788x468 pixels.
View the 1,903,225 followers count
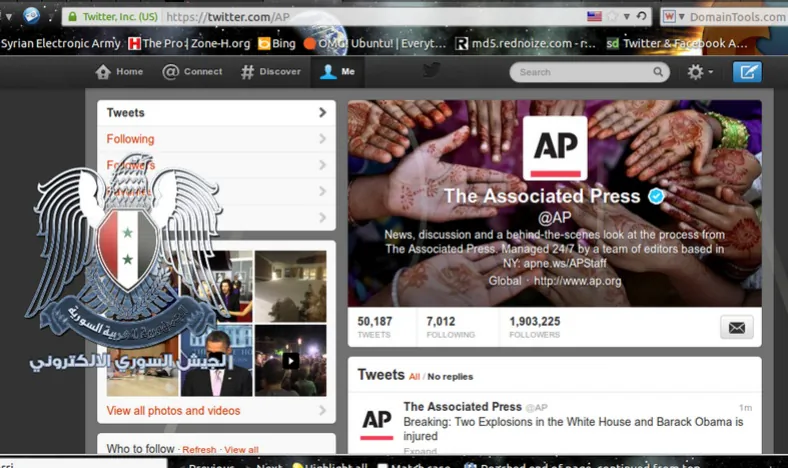(535, 327)
